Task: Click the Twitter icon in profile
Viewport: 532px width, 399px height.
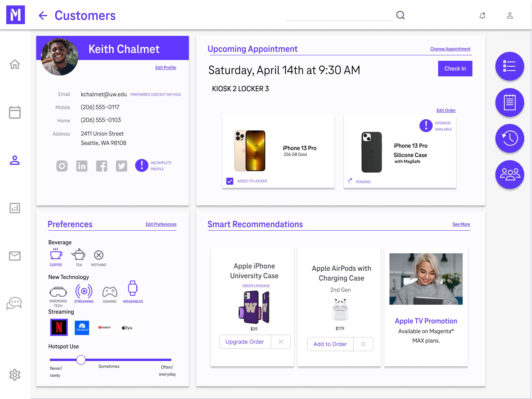Action: point(122,166)
